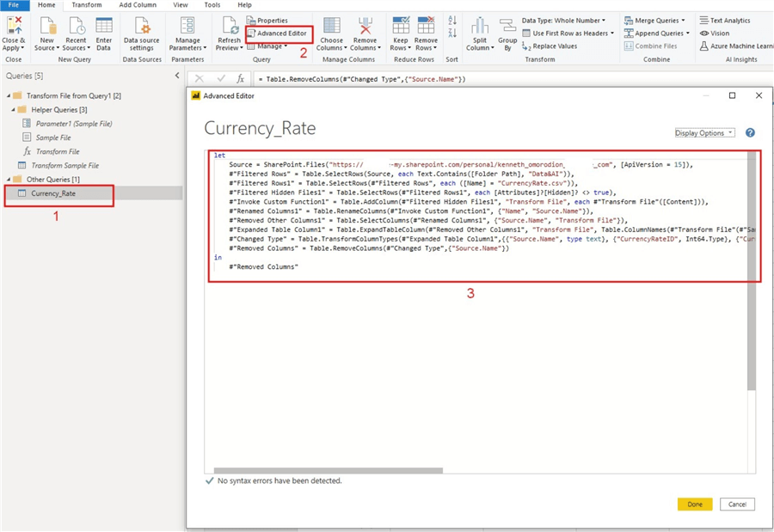Viewport: 774px width, 532px height.
Task: Switch to the Home tab
Action: click(46, 5)
